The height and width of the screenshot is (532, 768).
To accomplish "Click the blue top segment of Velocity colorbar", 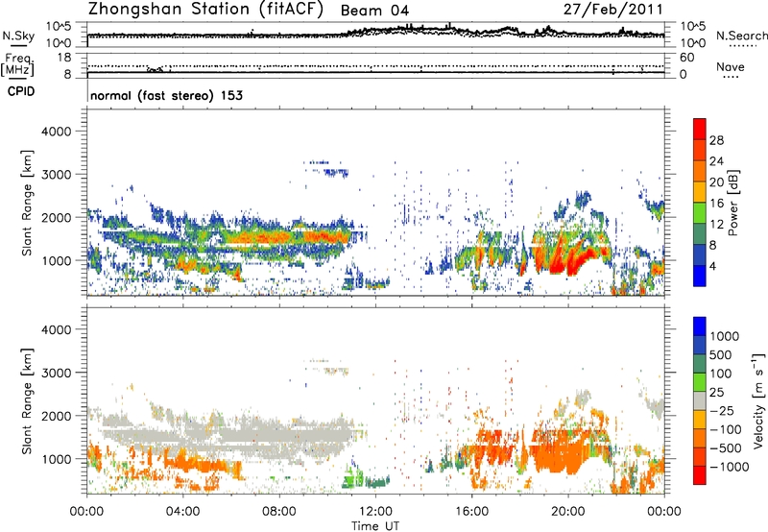I will click(x=700, y=326).
